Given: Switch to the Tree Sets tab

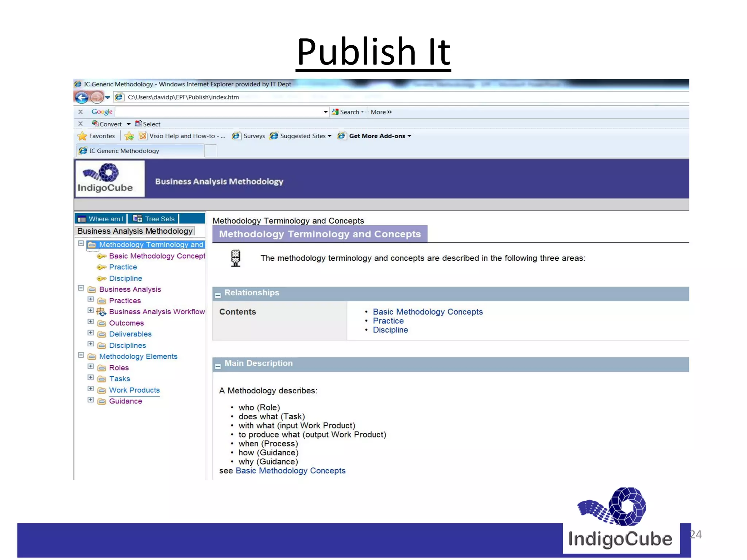Looking at the screenshot, I should pos(154,219).
